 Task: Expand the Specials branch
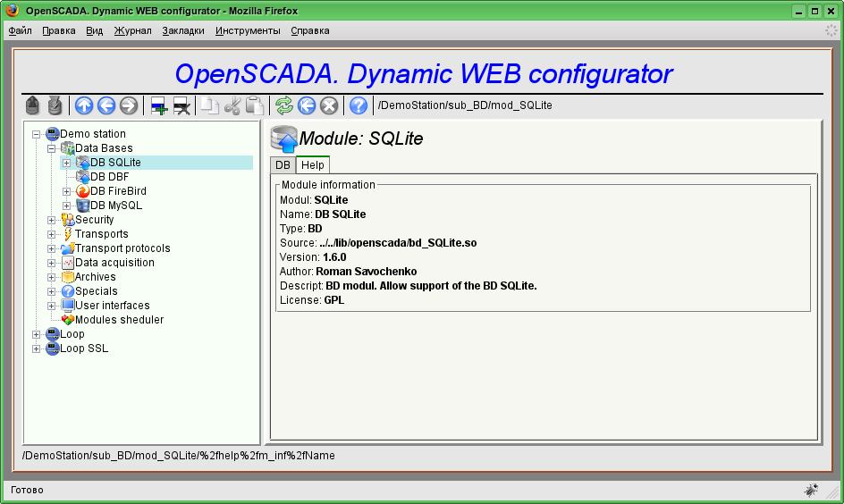click(x=51, y=291)
